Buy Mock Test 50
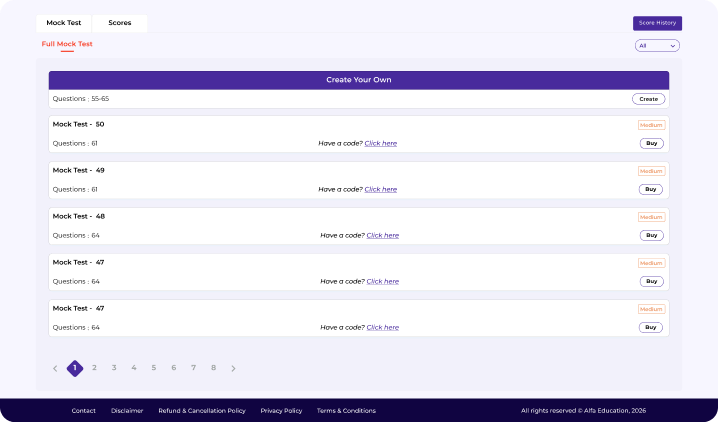The image size is (718, 422). pyautogui.click(x=651, y=143)
